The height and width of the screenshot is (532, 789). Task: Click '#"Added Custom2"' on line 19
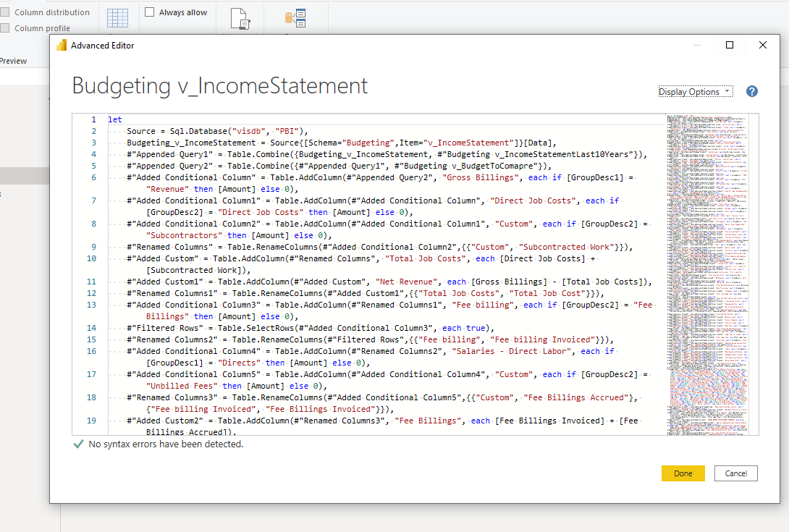165,421
